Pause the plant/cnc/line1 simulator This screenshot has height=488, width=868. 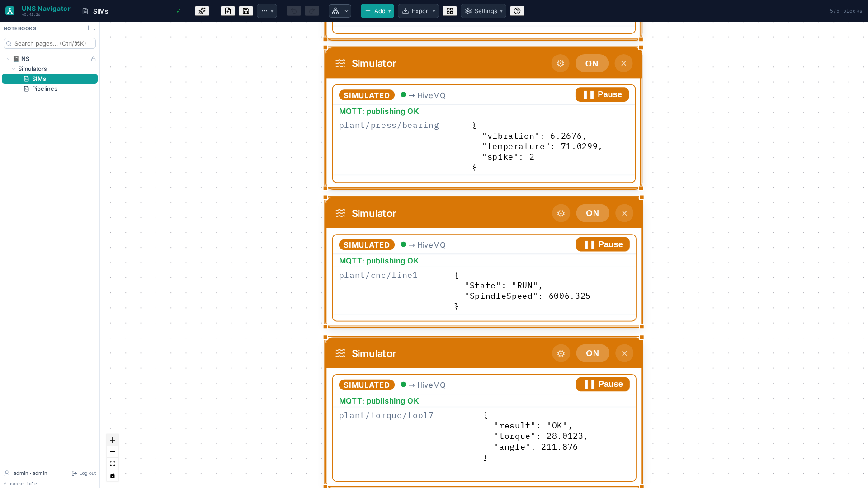click(x=603, y=244)
